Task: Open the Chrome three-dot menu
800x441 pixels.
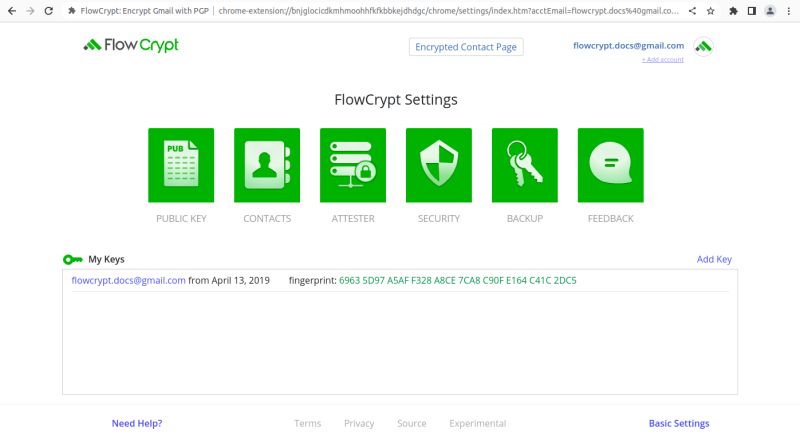Action: [x=788, y=11]
